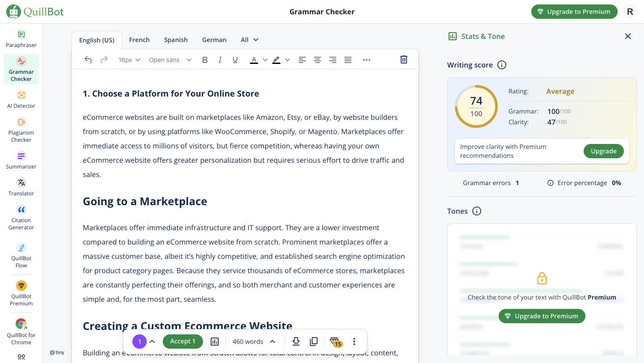Toggle the statistics chart icon
Viewport: 644px width, 363px height.
pos(215,342)
